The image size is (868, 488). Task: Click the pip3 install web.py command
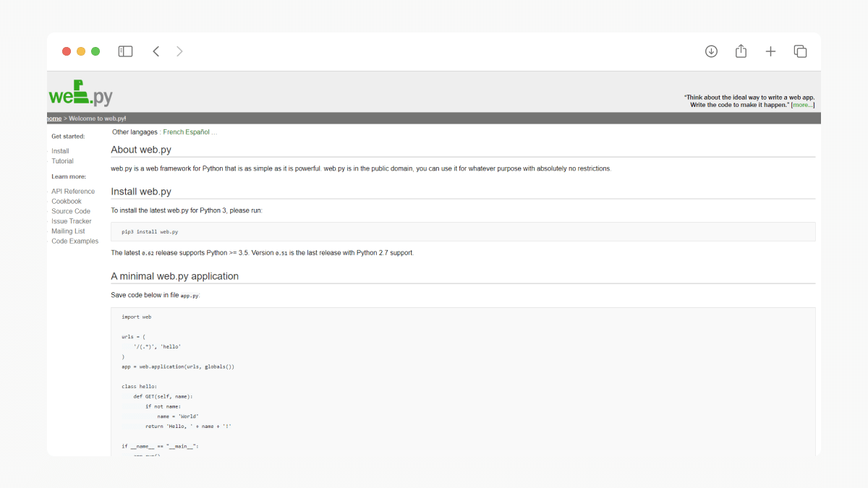[150, 232]
